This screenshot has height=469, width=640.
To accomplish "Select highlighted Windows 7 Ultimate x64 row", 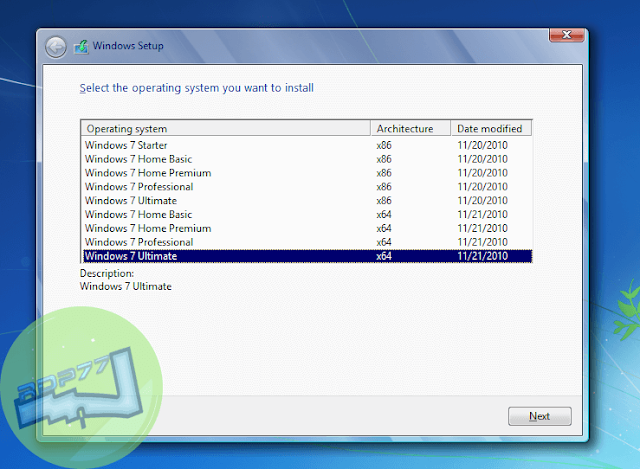I will [x=308, y=256].
